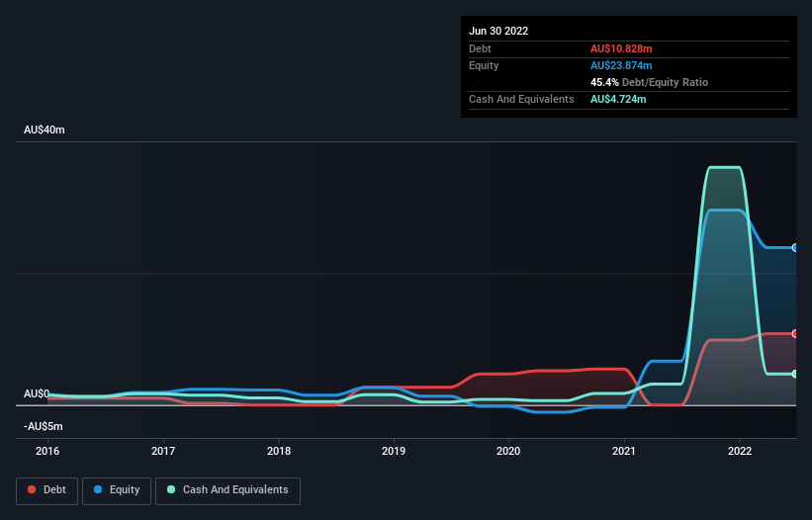Image resolution: width=812 pixels, height=520 pixels.
Task: Click the Jun 30 2022 tooltip date
Action: click(x=498, y=31)
